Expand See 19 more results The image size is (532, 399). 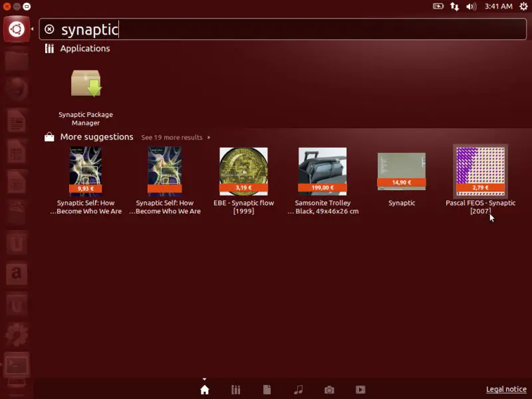[x=176, y=138]
